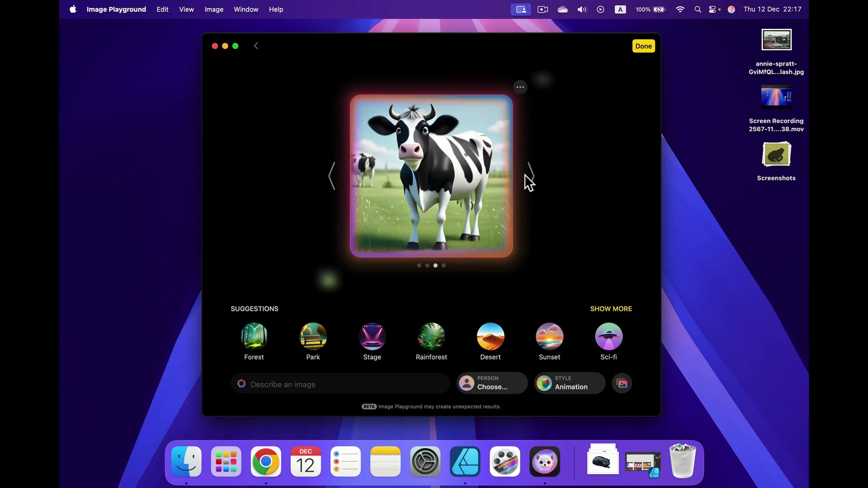The height and width of the screenshot is (488, 868).
Task: Open the Person Choose selector
Action: point(492,383)
